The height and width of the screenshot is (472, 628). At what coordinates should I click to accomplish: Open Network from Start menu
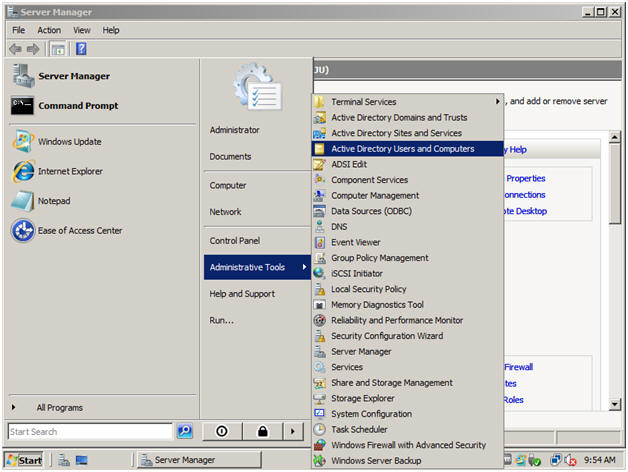pos(225,212)
